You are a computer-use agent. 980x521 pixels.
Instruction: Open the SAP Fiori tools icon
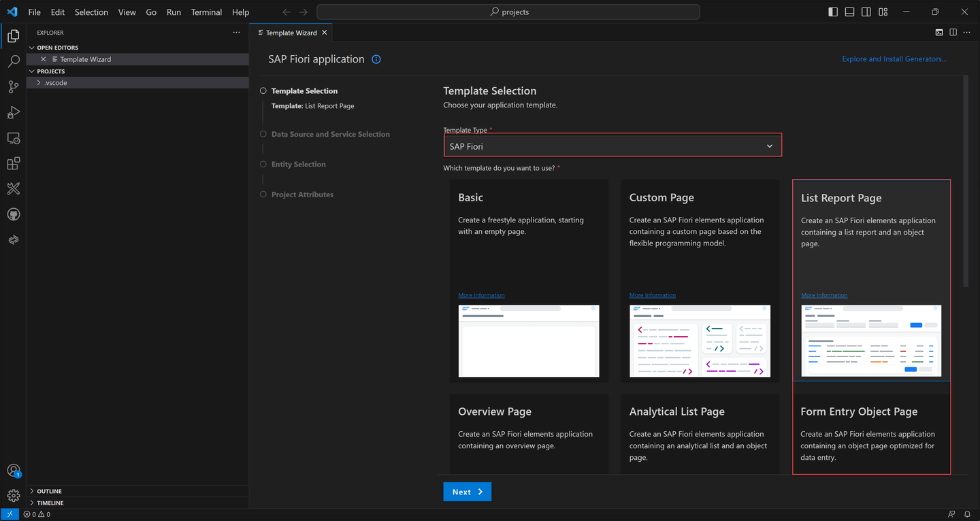(13, 189)
